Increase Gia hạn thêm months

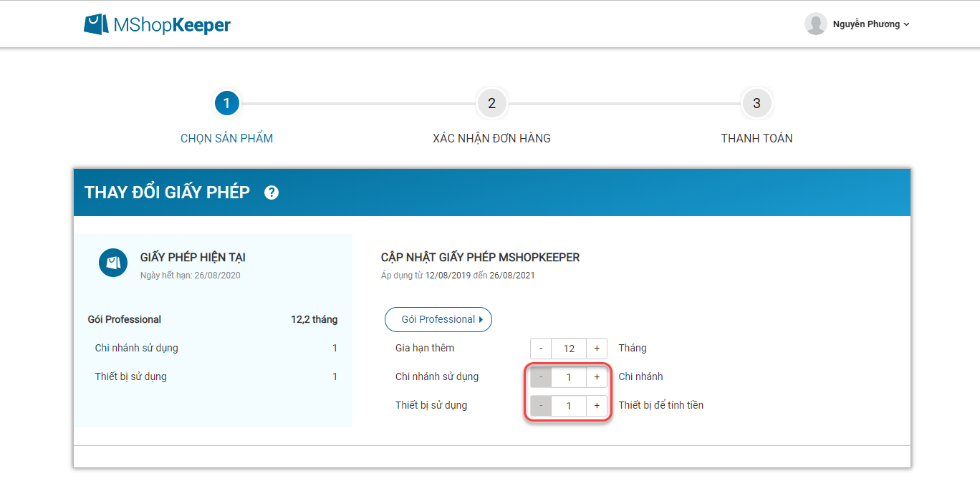click(x=597, y=349)
